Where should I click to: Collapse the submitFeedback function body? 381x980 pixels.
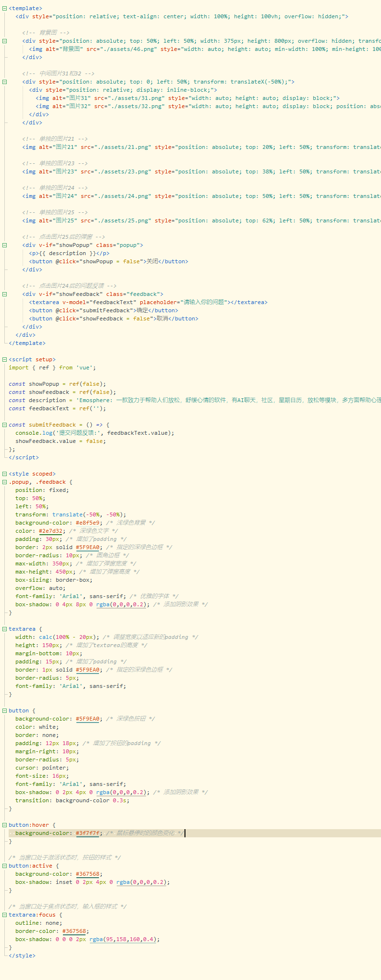click(x=4, y=425)
